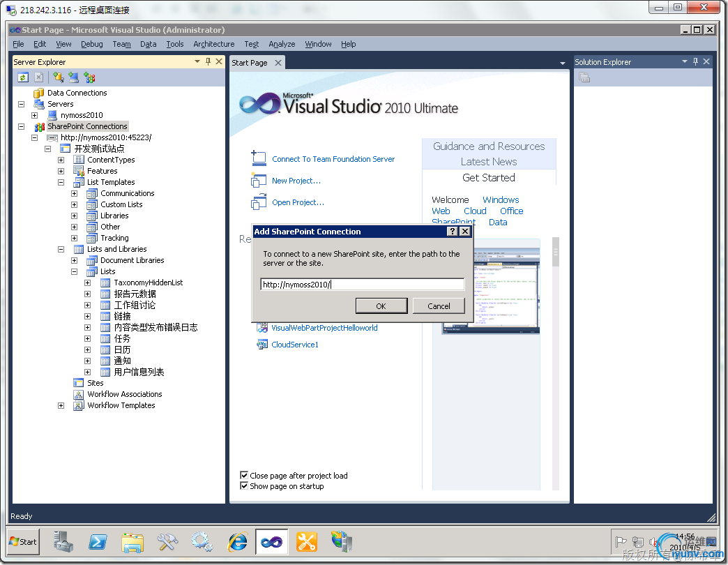Screen dimensions: 728x565
Task: Expand the TaxonomyHiddenList node
Action: 87,282
